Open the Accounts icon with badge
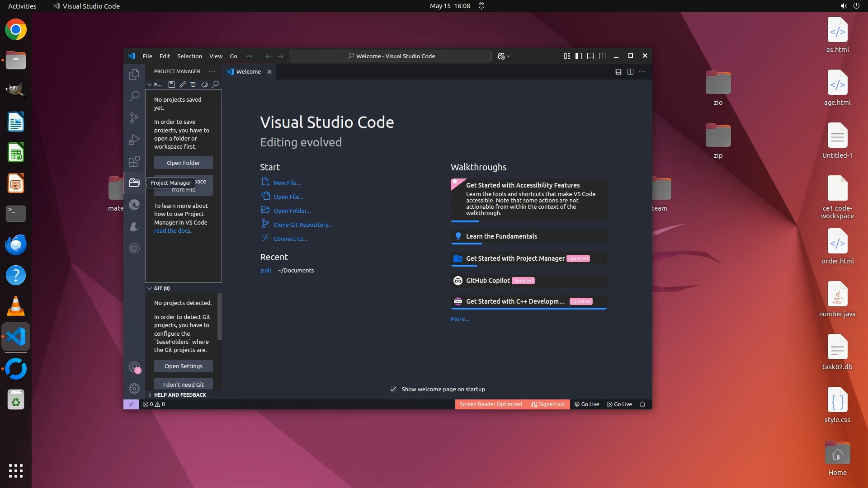Screen dimensions: 868x488 click(x=134, y=367)
